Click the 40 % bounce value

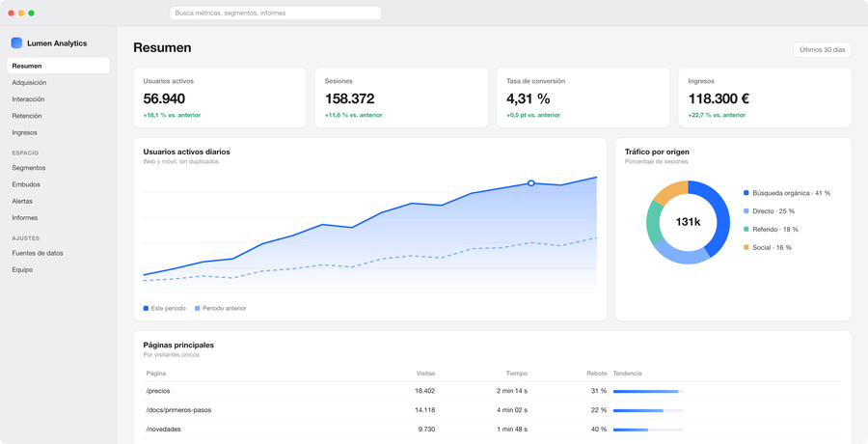598,429
